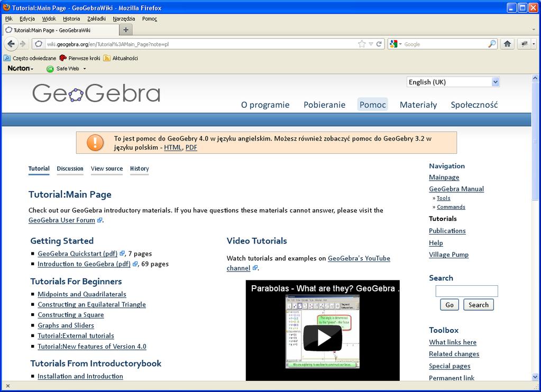Open the Pomoc menu in the menu bar
The height and width of the screenshot is (392, 541).
[x=149, y=18]
